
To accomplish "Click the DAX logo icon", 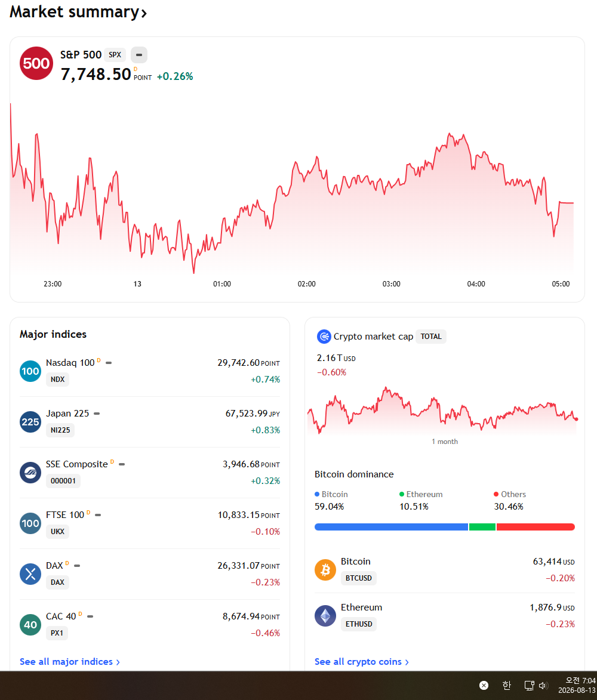I will pos(30,574).
